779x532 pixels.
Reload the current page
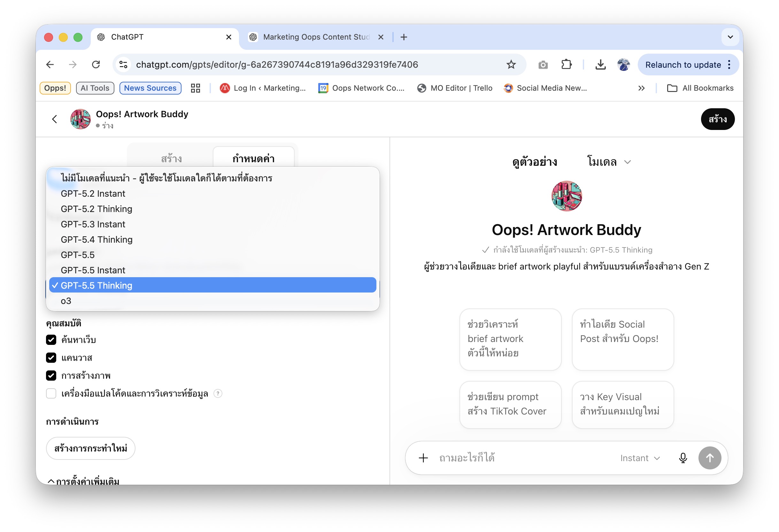click(96, 64)
